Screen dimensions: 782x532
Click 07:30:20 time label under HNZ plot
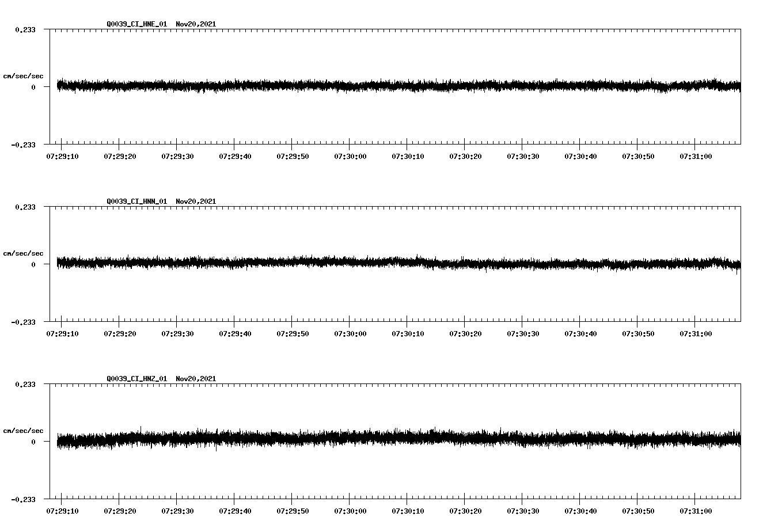(x=465, y=511)
